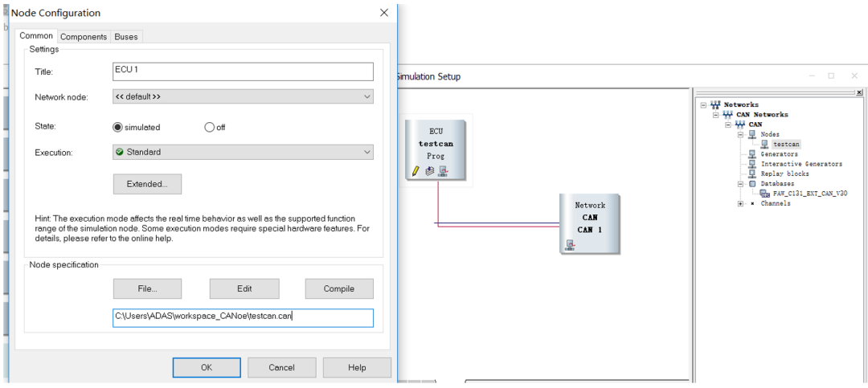
Task: Open Help from the dialog buttons
Action: pyautogui.click(x=357, y=368)
